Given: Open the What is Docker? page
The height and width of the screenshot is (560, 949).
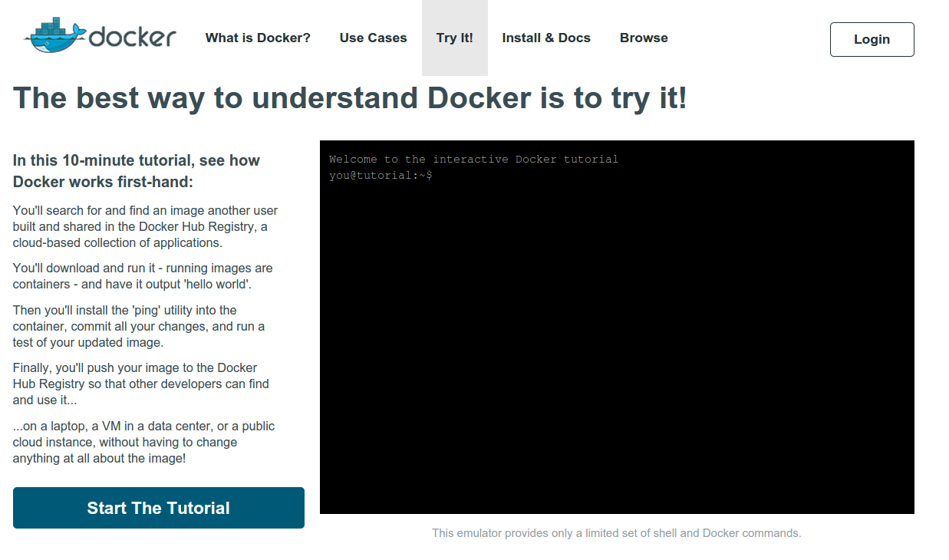Looking at the screenshot, I should tap(258, 38).
